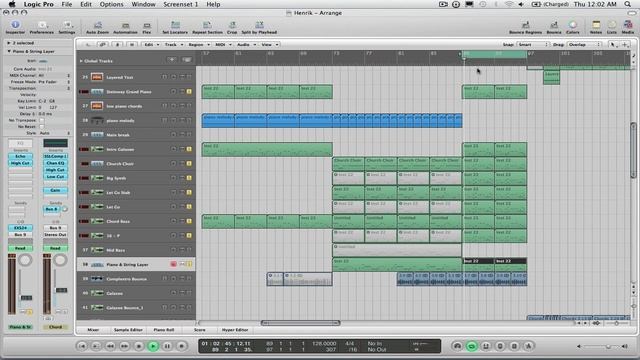Go to beginning with transport button
The image size is (640, 360).
click(82, 346)
